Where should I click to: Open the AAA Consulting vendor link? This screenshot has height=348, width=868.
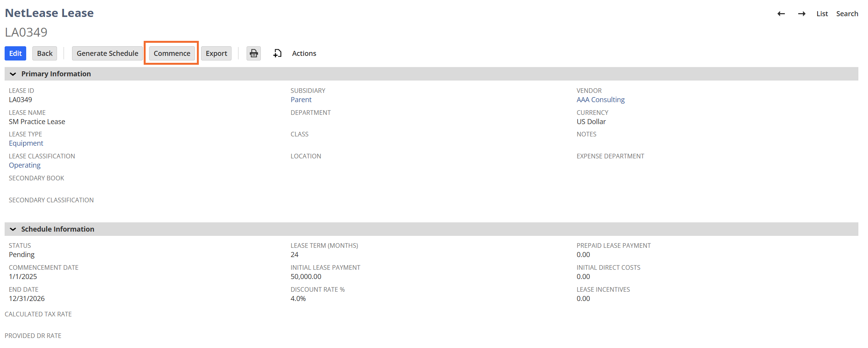click(600, 100)
